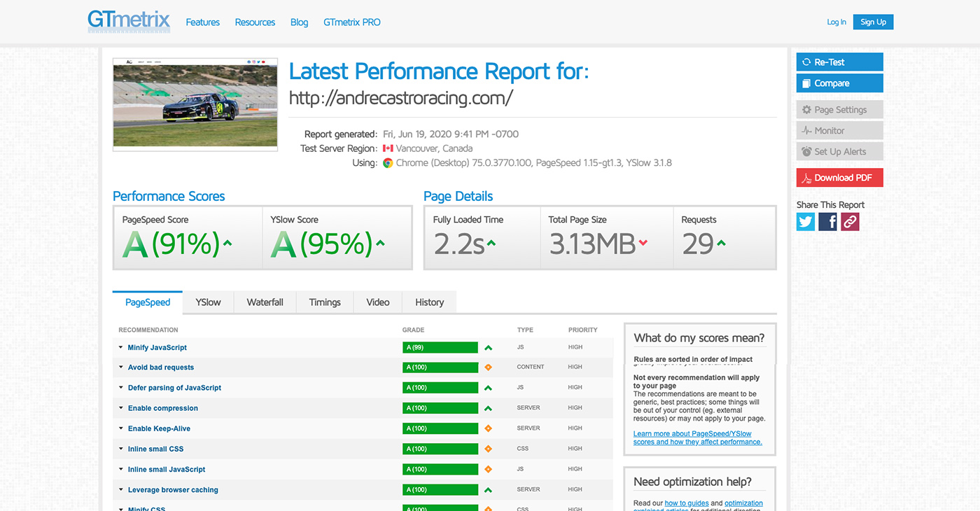The height and width of the screenshot is (511, 980).
Task: Open Page Settings
Action: pyautogui.click(x=839, y=110)
